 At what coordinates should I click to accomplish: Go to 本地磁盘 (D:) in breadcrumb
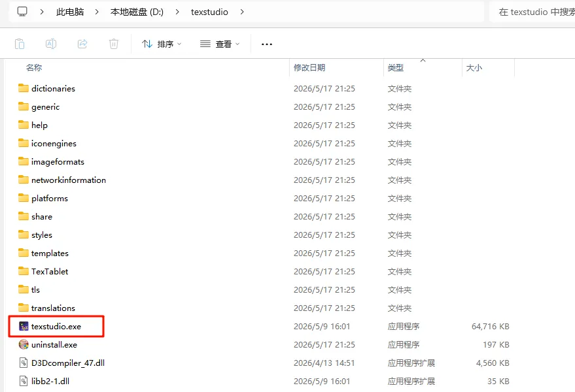(x=137, y=12)
